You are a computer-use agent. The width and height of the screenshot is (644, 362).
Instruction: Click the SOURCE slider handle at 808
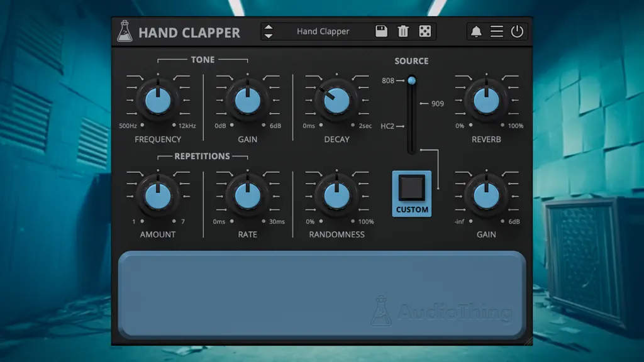click(411, 80)
